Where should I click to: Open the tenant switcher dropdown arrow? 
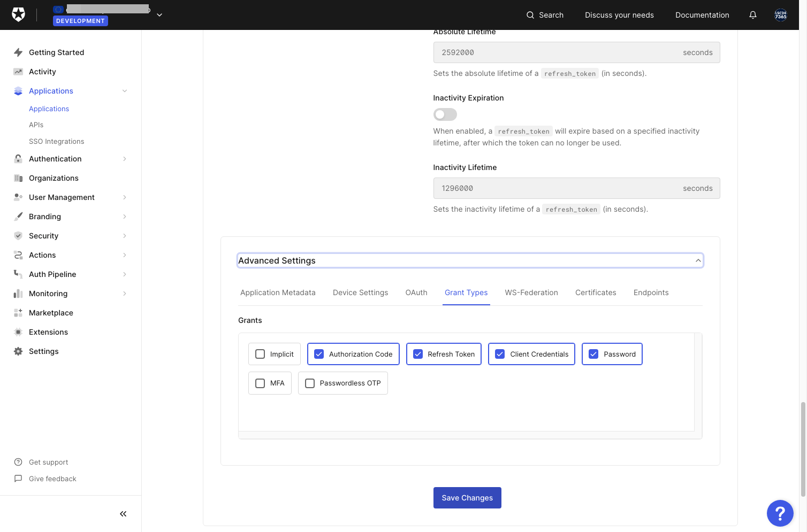[x=159, y=15]
